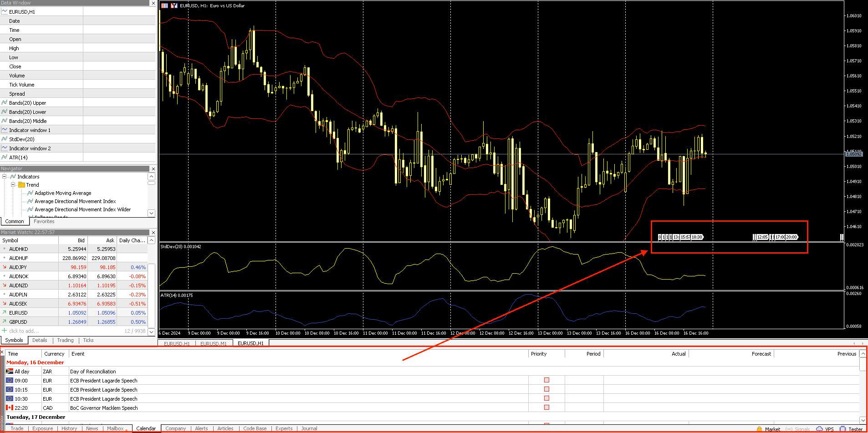868x433 pixels.
Task: Check Priority for 10:15 ECB Lagarde Speech
Action: 546,389
